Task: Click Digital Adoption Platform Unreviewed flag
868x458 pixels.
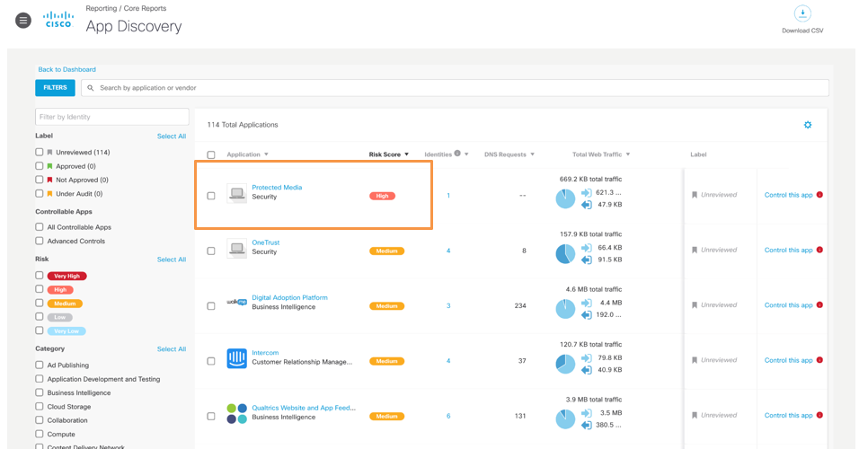Action: (x=695, y=305)
